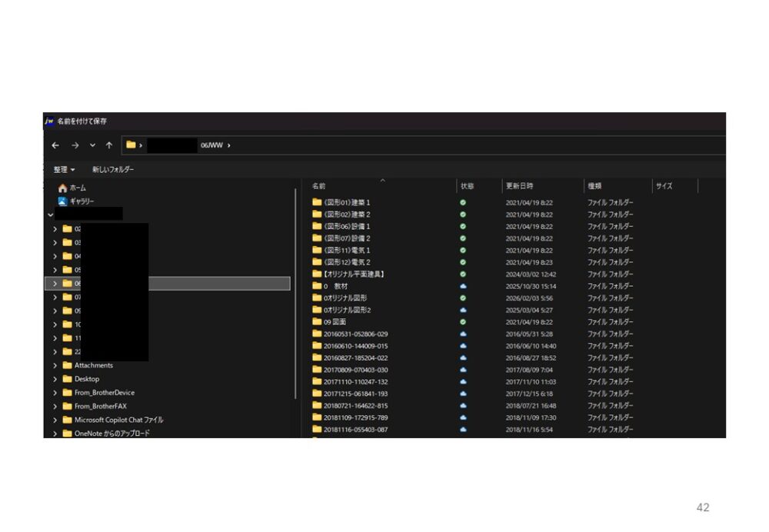Select Microsoft Copilot Chat ファイル folder
769x532 pixels.
point(118,420)
